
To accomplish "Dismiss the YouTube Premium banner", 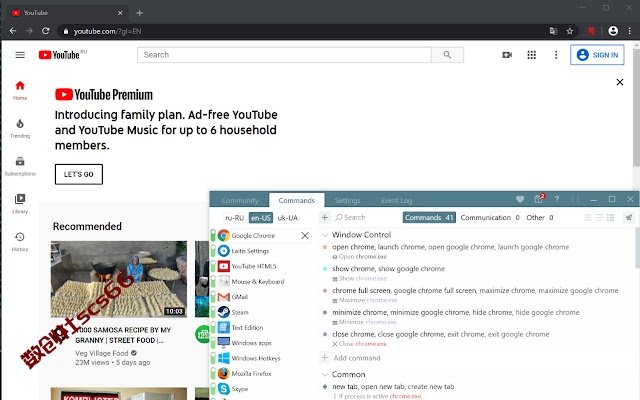I will 620,82.
